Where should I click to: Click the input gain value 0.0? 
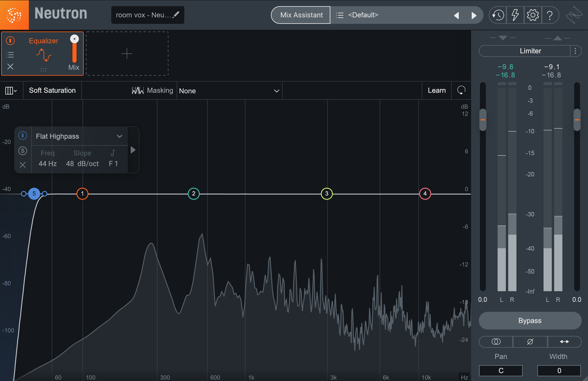(x=483, y=300)
